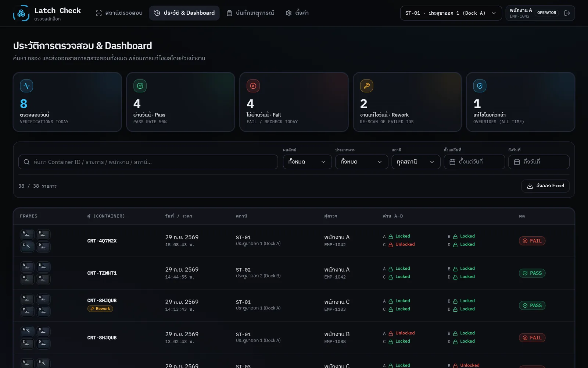View frame D thumbnail of CNT-TZWHT1

tap(43, 279)
